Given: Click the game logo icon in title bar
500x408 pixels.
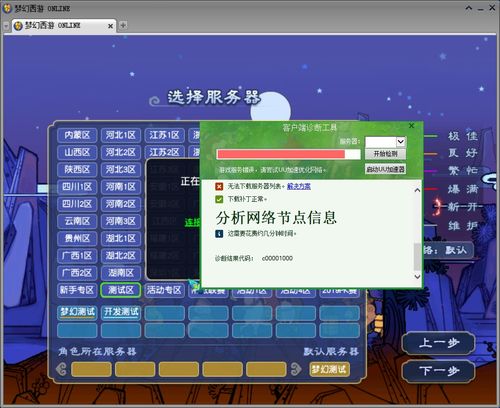Looking at the screenshot, I should 7,8.
